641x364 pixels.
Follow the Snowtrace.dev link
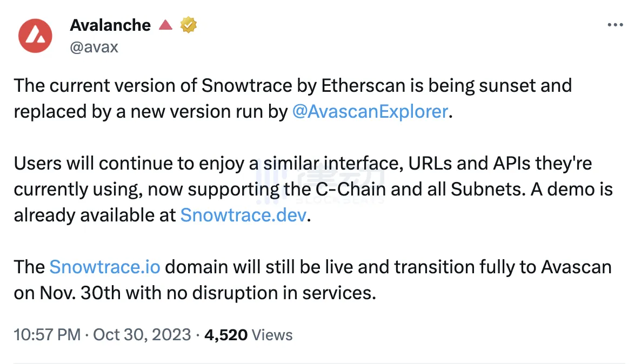[243, 215]
